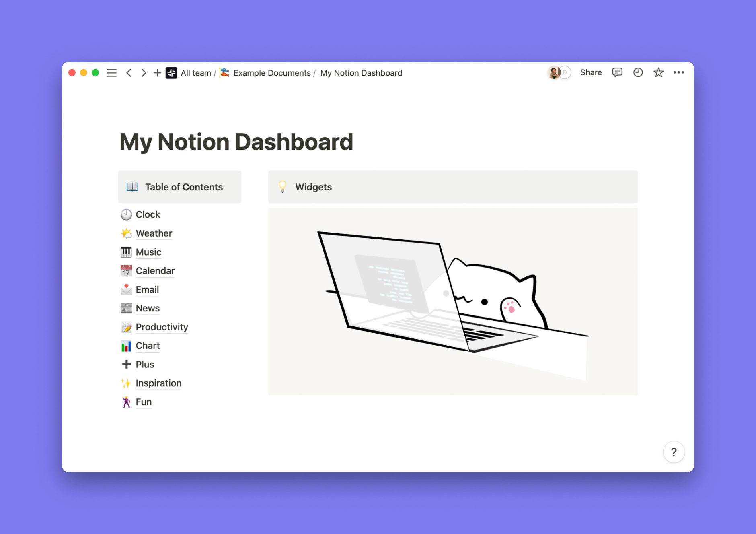The width and height of the screenshot is (756, 534).
Task: Open the Fun page link
Action: tap(144, 402)
